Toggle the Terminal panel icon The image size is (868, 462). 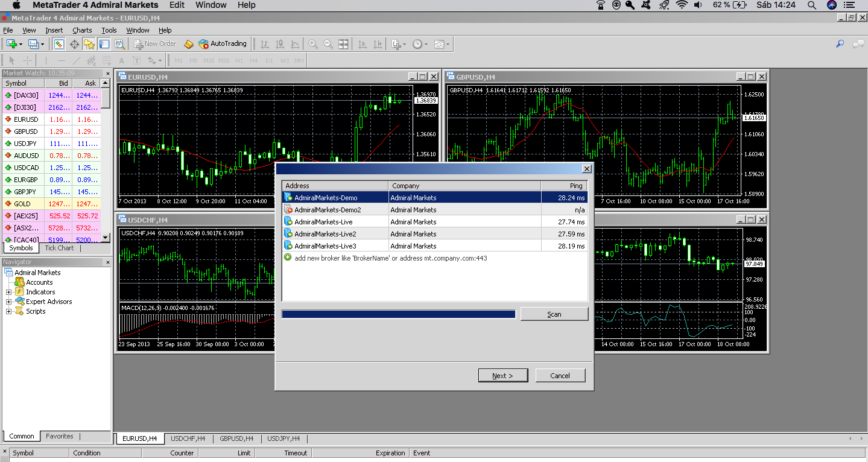(104, 44)
